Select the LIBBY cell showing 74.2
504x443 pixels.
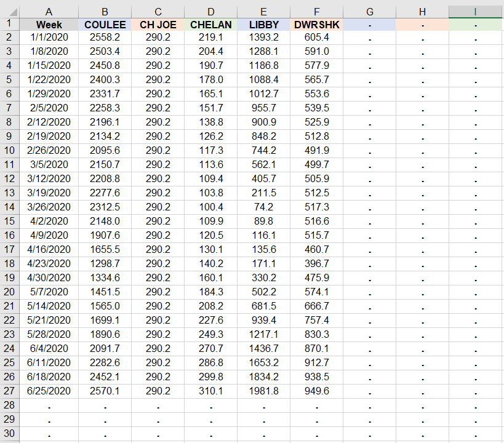264,207
